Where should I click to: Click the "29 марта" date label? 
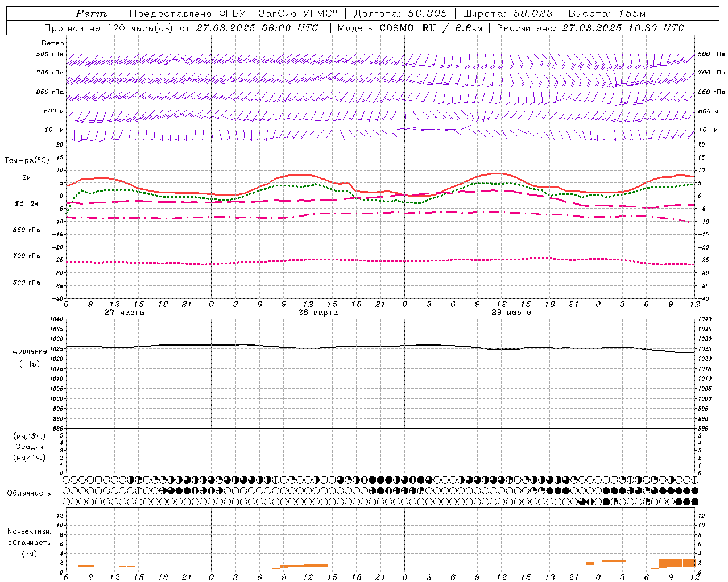[x=511, y=313]
